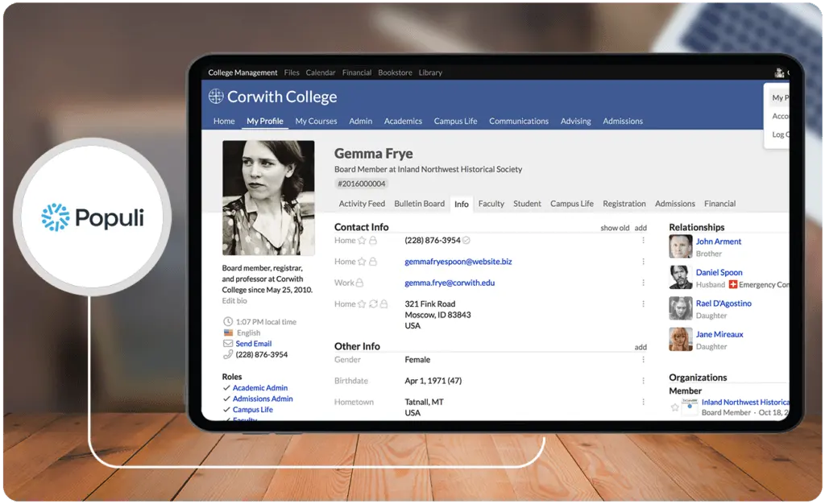Open options menu for Birthdate row

(x=643, y=381)
